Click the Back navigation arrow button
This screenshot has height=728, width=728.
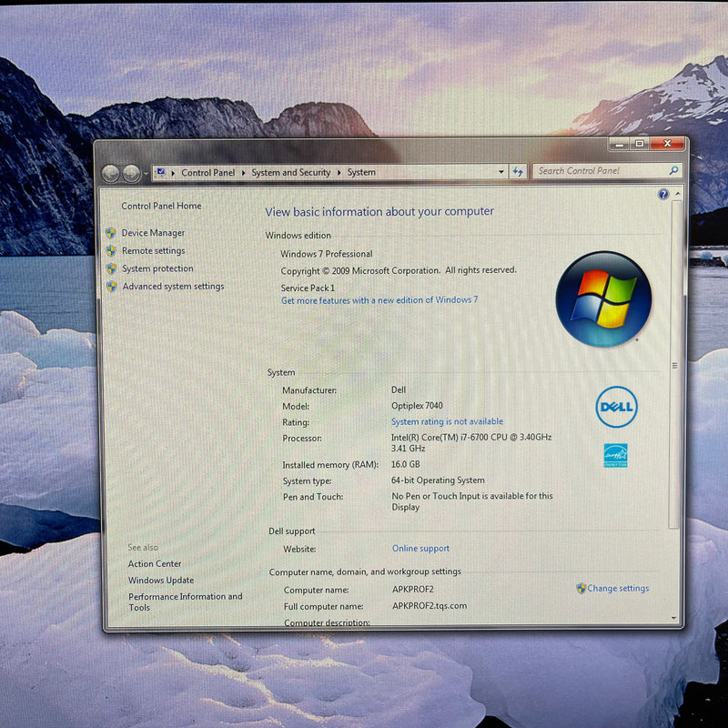coord(111,173)
